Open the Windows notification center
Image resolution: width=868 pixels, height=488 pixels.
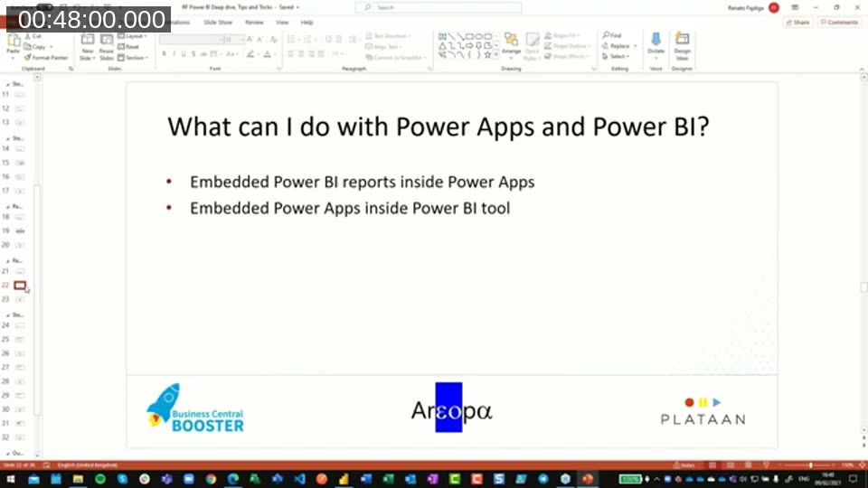coord(853,479)
